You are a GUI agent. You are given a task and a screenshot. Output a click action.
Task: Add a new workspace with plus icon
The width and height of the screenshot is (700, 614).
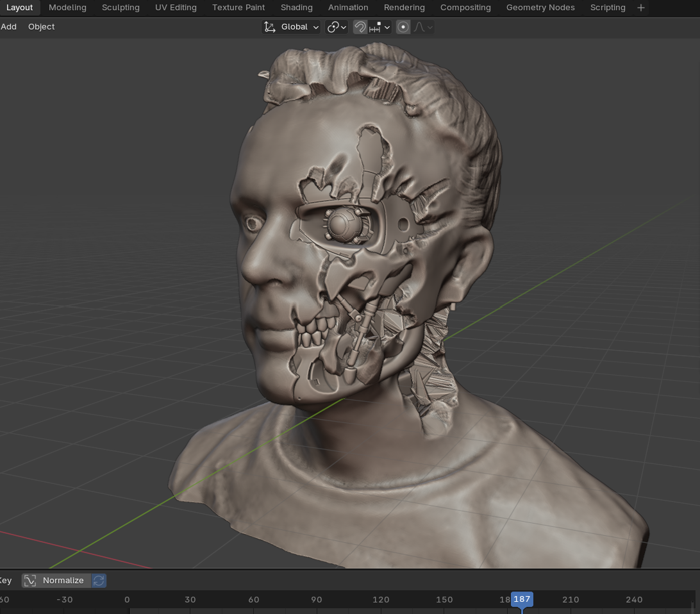point(640,8)
